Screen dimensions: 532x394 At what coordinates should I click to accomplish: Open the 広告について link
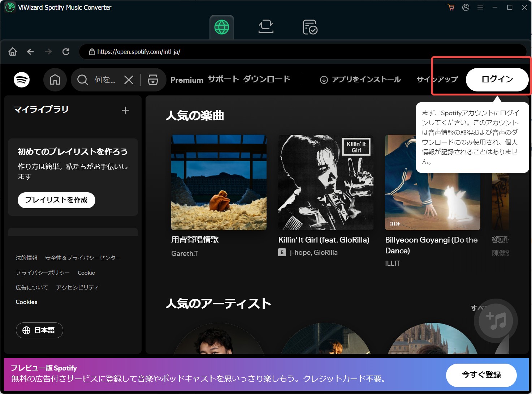pos(32,287)
